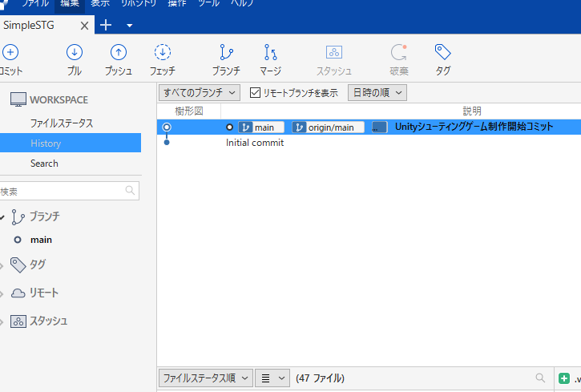Focus the sidebar 検索 input field
Image resolution: width=581 pixels, height=392 pixels.
point(69,191)
